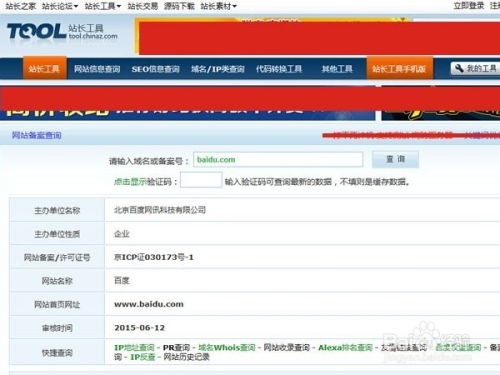The width and height of the screenshot is (500, 375).
Task: Click the captcha code input box
Action: click(x=201, y=180)
